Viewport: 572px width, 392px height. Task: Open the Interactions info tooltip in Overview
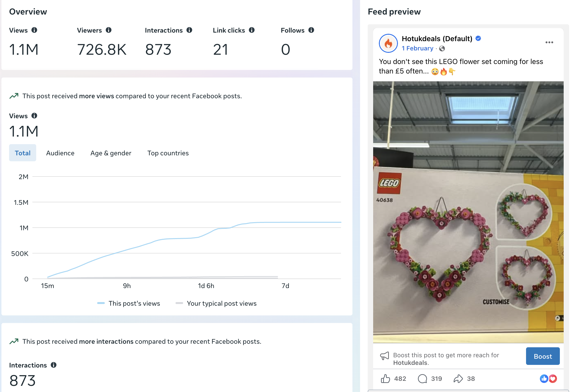pos(189,30)
